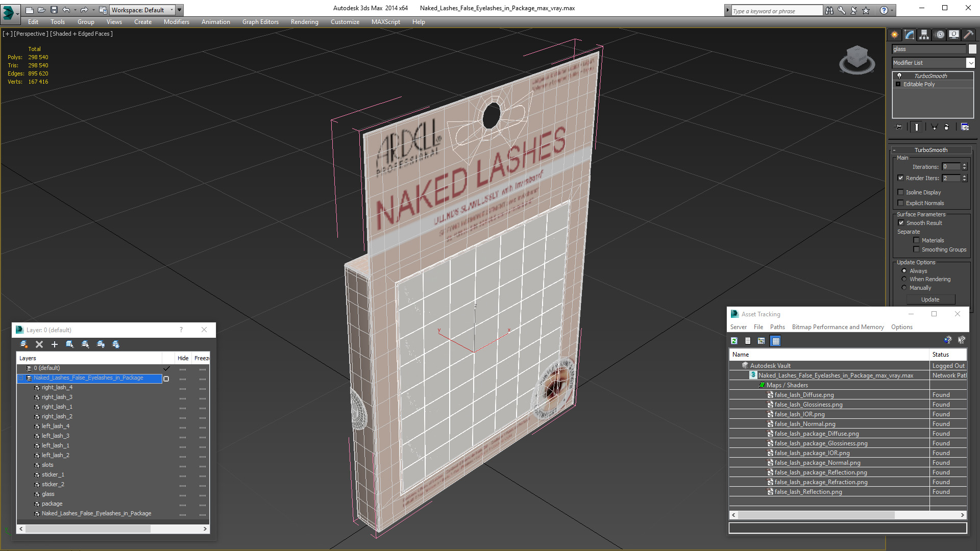
Task: Collapse the TurboSmooth rollout
Action: coord(894,150)
